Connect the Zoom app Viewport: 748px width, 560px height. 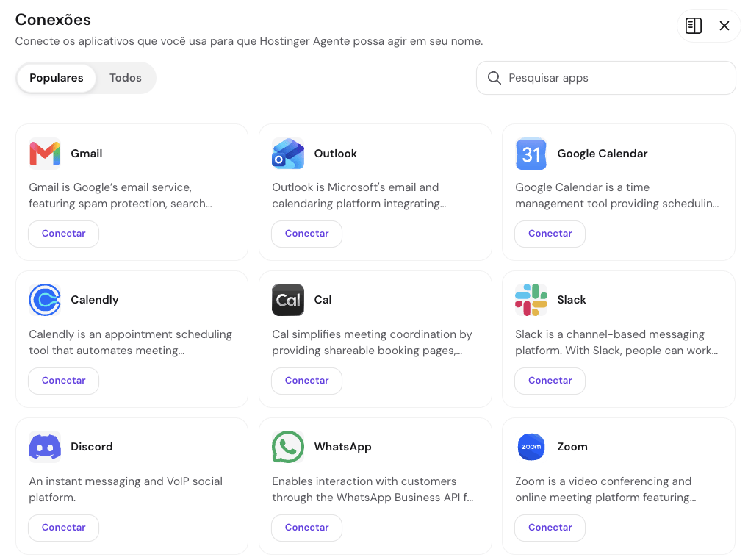[x=550, y=528]
